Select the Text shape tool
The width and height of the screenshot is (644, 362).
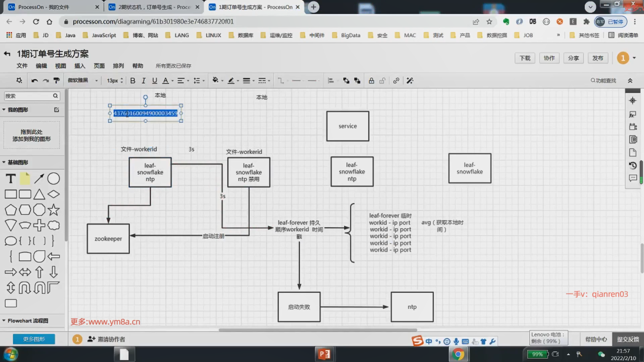click(11, 179)
